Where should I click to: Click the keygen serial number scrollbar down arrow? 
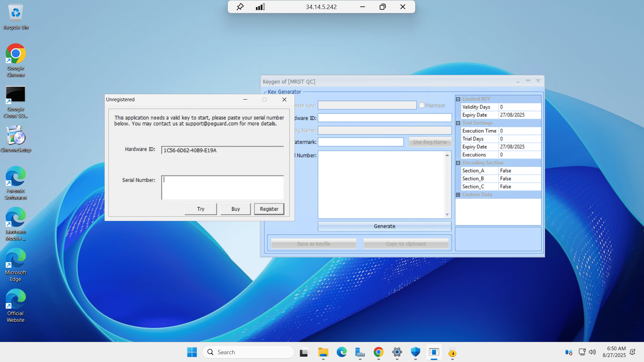point(447,215)
